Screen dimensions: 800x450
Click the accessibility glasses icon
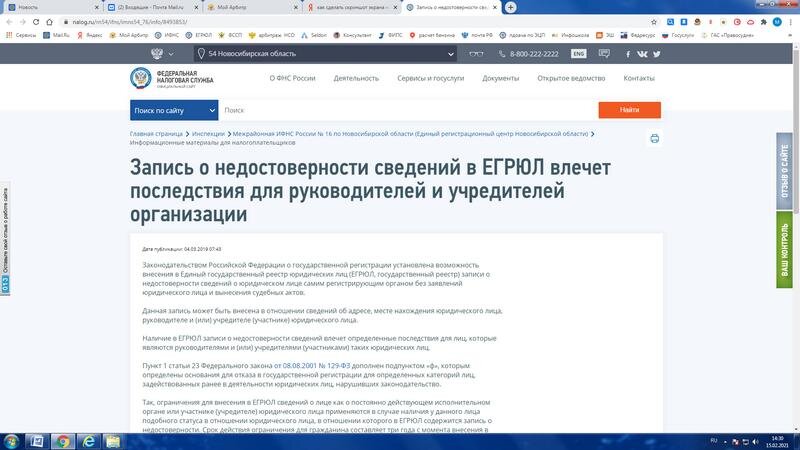click(476, 54)
